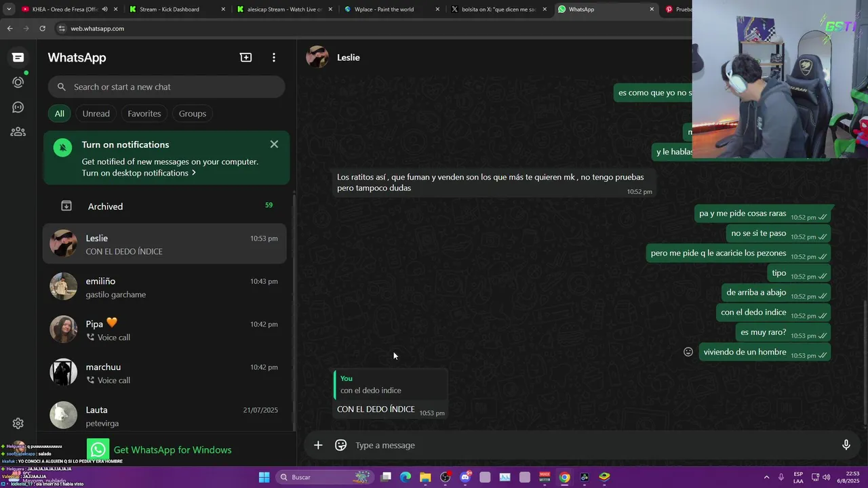This screenshot has height=488, width=868.
Task: Open the three-dot menu beside the WhatsApp title
Action: [274, 58]
